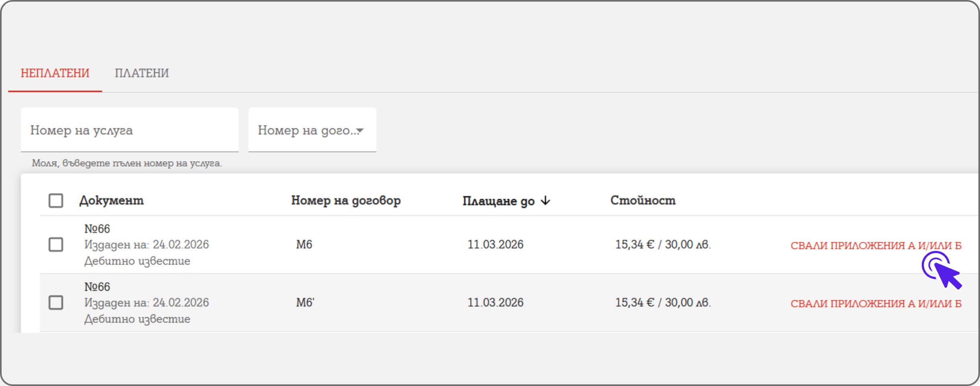Check the box for the M6' contract row
This screenshot has width=980, height=386.
56,302
